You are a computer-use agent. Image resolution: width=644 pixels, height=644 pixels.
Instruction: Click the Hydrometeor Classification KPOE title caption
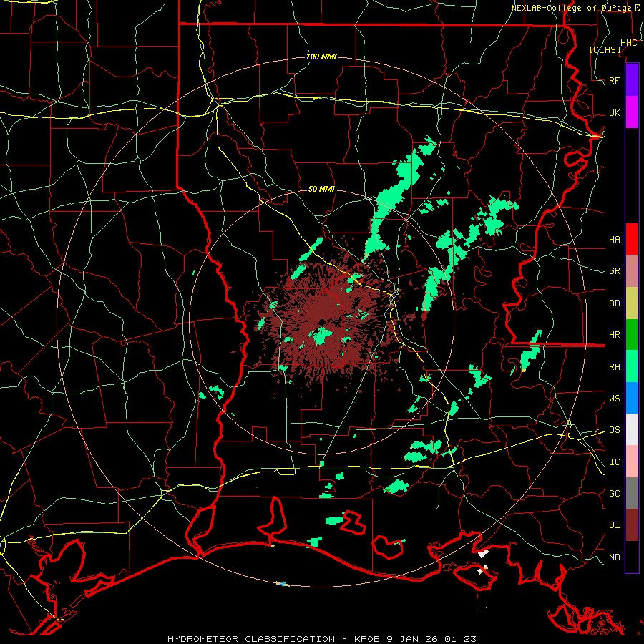pyautogui.click(x=321, y=639)
